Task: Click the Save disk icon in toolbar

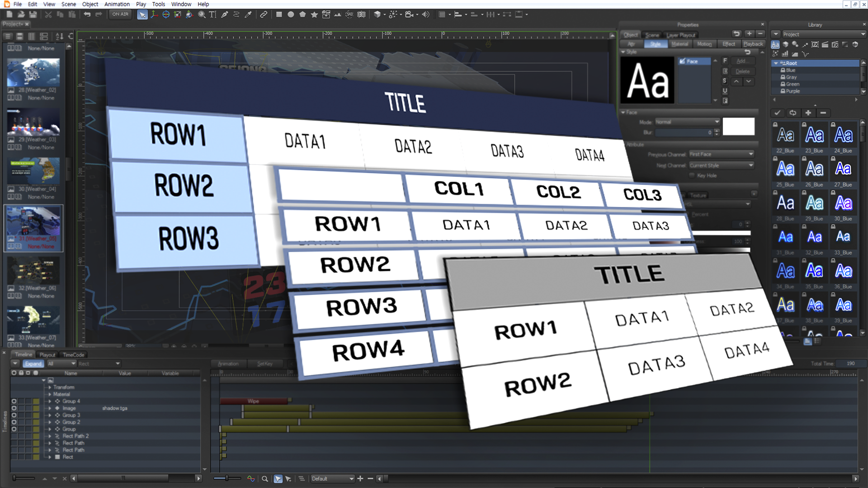Action: (33, 14)
